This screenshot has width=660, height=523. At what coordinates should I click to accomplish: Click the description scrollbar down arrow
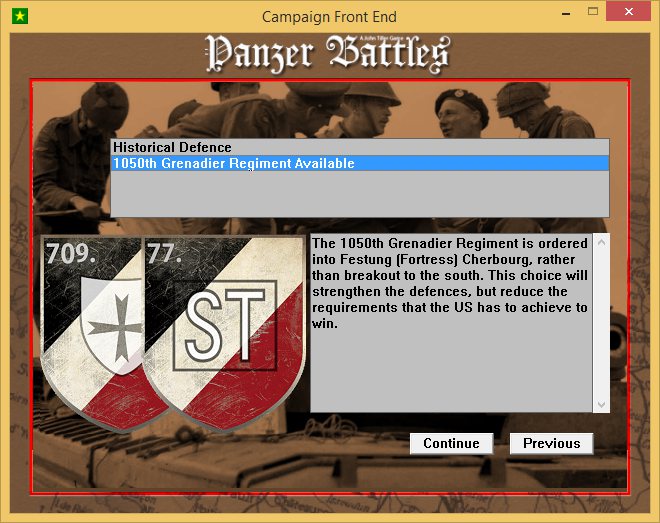601,404
